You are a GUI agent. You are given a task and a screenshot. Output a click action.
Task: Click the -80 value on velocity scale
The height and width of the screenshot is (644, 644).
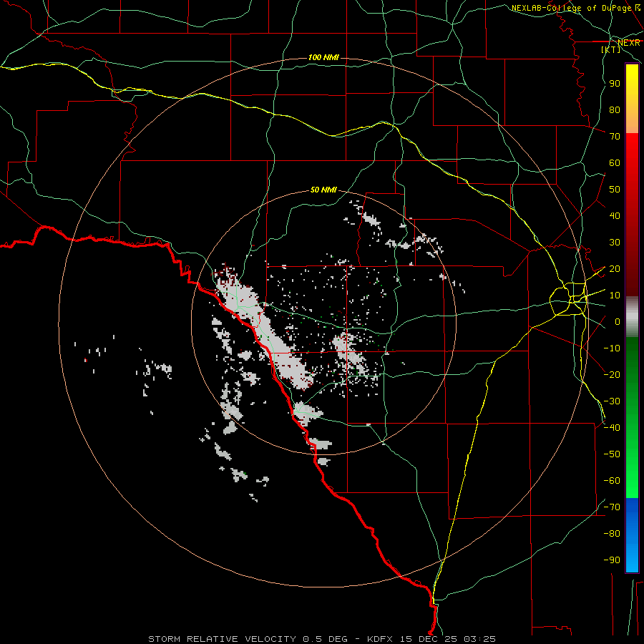click(612, 534)
